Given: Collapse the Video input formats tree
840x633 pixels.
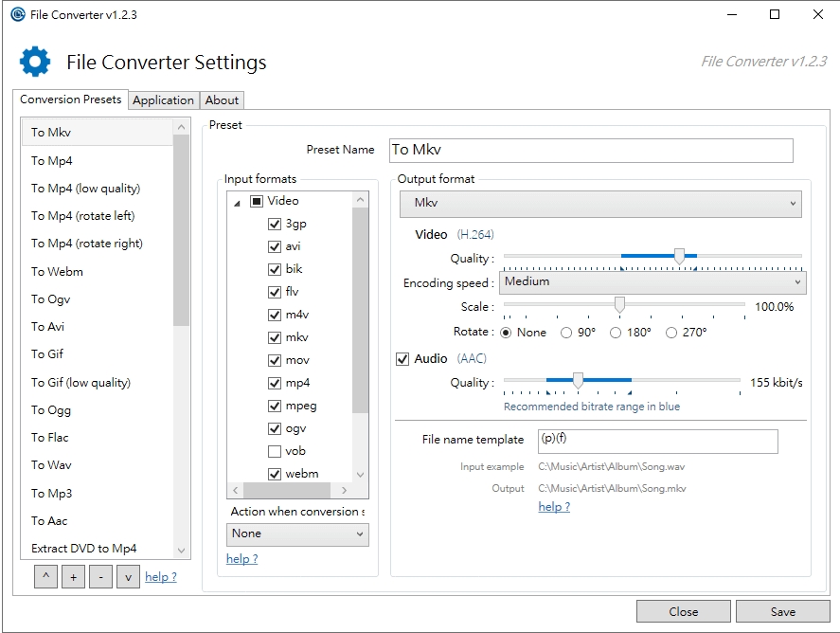Looking at the screenshot, I should pos(237,202).
